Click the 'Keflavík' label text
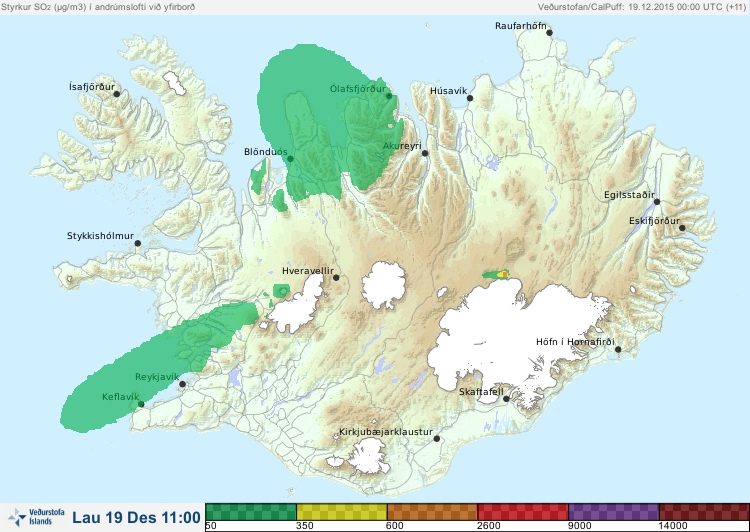750x532 pixels. [121, 397]
